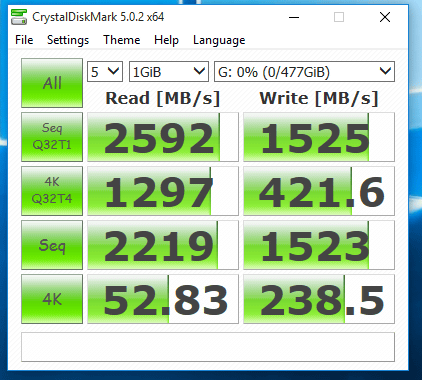Run all benchmarks with All button
Screen dimensions: 422x380
pos(52,83)
